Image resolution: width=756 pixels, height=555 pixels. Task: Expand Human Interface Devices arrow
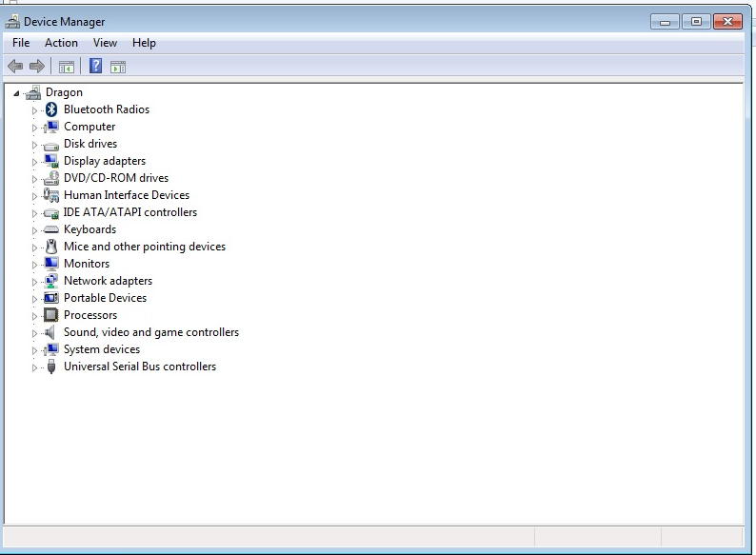[x=34, y=196]
